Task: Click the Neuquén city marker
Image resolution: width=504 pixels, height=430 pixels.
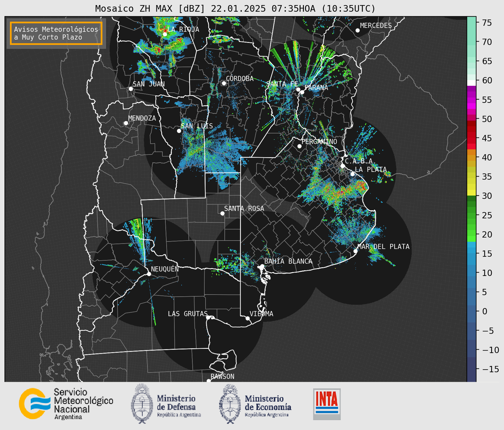Action: point(149,274)
